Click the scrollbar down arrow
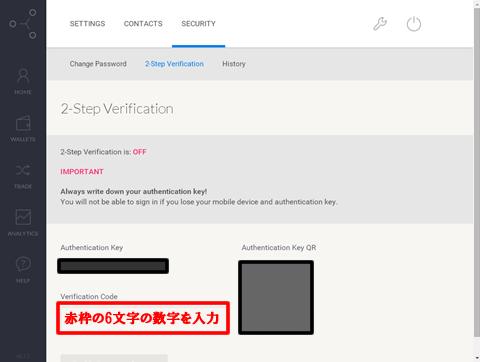The image size is (480, 362). click(477, 358)
